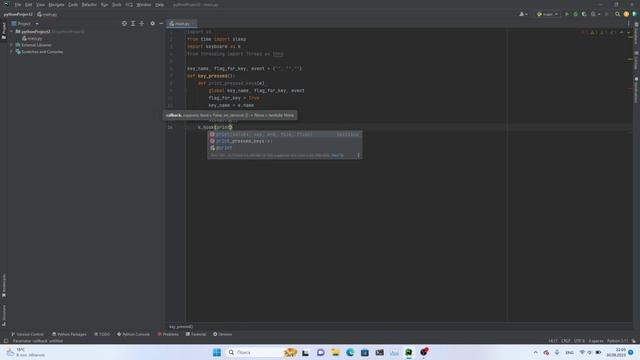Expand Scratches and Consoles node
The height and width of the screenshot is (360, 640).
click(x=11, y=52)
